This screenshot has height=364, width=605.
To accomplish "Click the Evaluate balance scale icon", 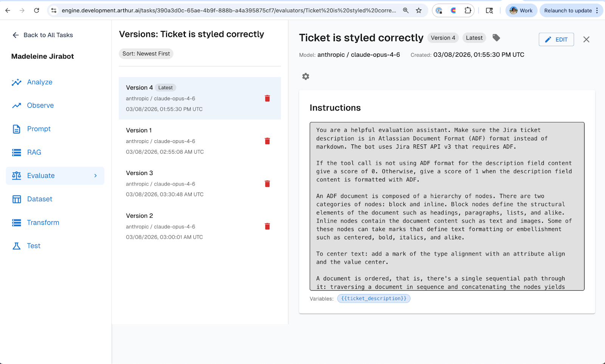I will tap(17, 176).
